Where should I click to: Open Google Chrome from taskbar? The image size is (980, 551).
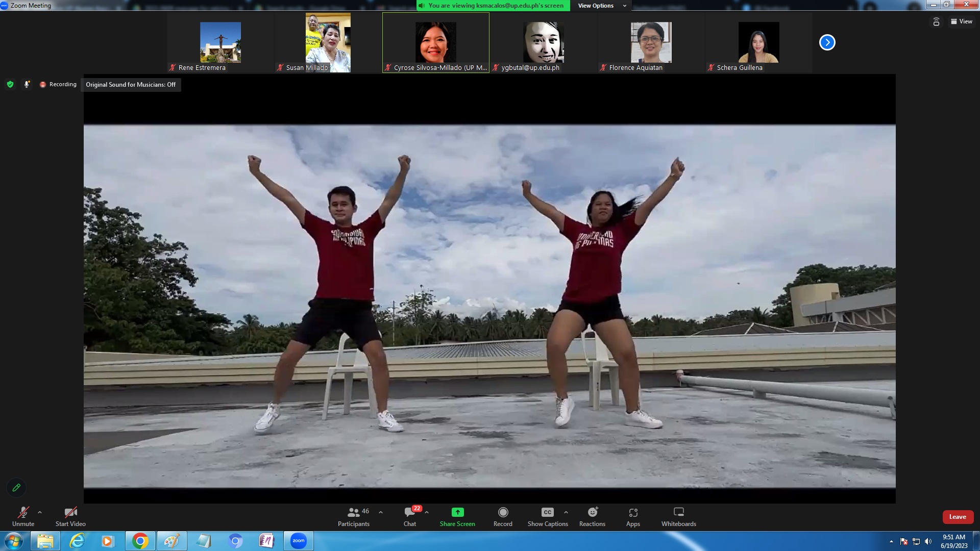pos(140,541)
